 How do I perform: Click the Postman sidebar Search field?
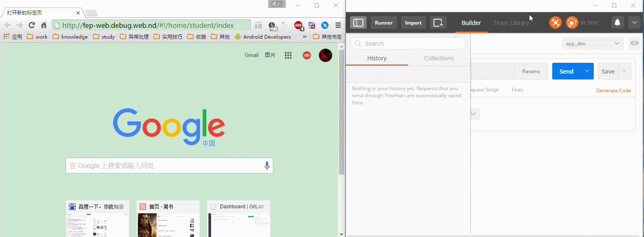pos(408,43)
